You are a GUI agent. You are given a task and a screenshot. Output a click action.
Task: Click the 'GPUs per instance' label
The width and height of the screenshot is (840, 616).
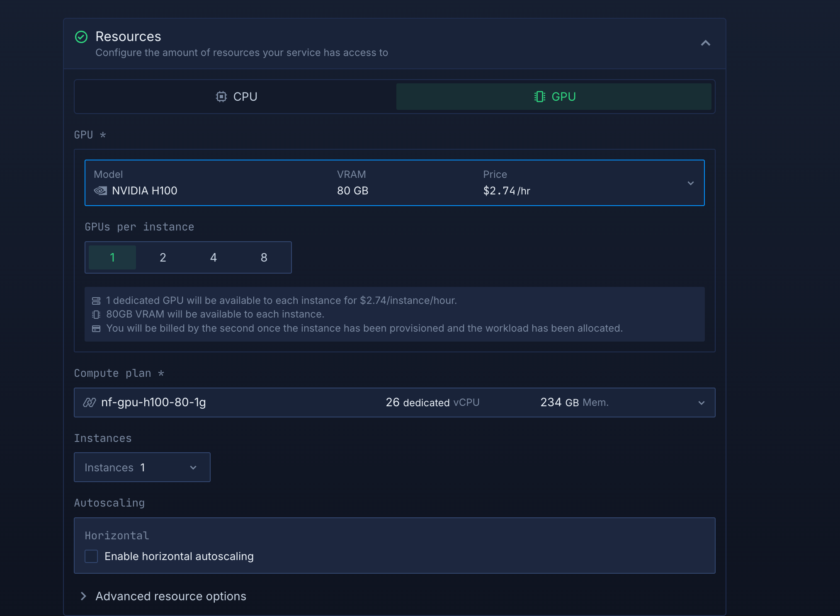coord(139,227)
